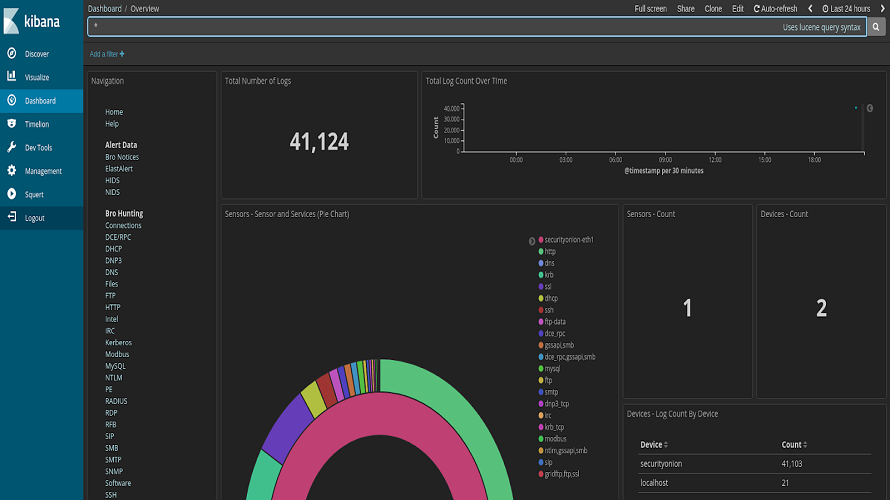The height and width of the screenshot is (500, 890).
Task: Toggle the log count chart legend
Action: pyautogui.click(x=870, y=108)
